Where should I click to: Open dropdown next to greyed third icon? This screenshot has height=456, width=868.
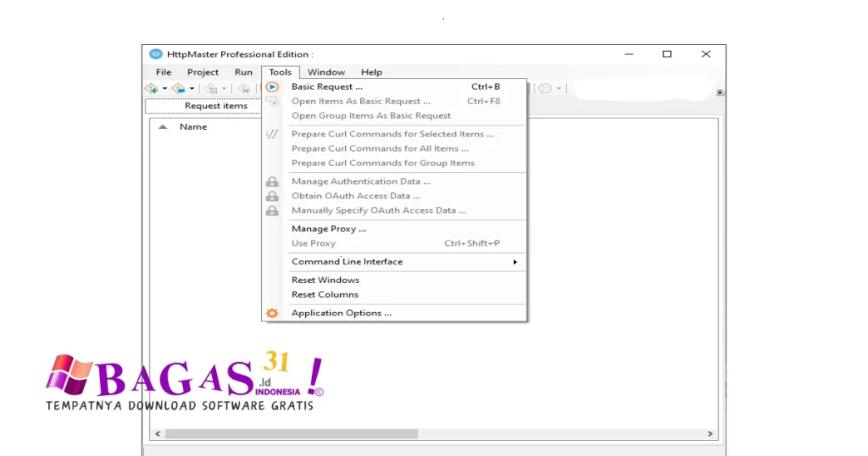click(x=224, y=88)
